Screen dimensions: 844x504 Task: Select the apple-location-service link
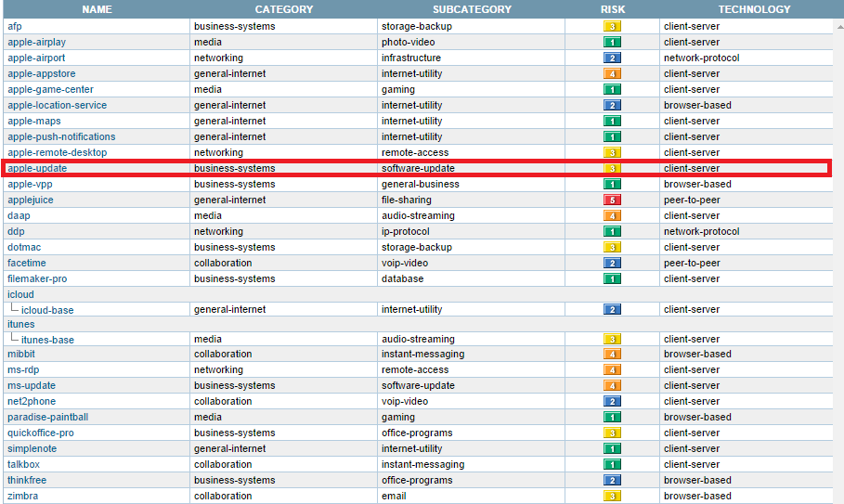coord(57,105)
